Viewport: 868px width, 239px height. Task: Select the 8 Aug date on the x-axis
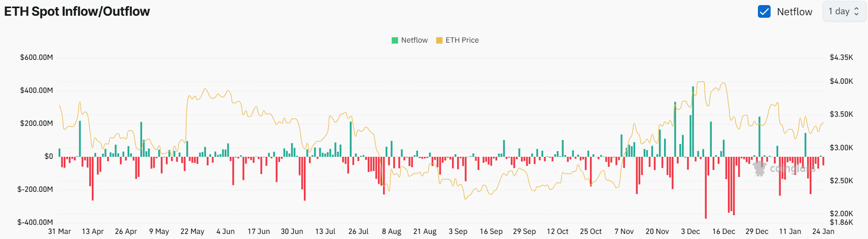[391, 231]
